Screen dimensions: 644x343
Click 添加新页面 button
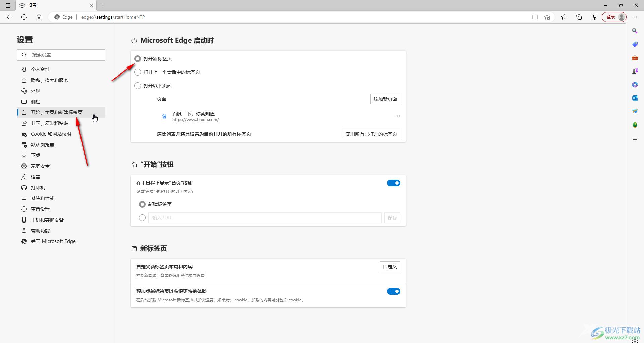385,99
